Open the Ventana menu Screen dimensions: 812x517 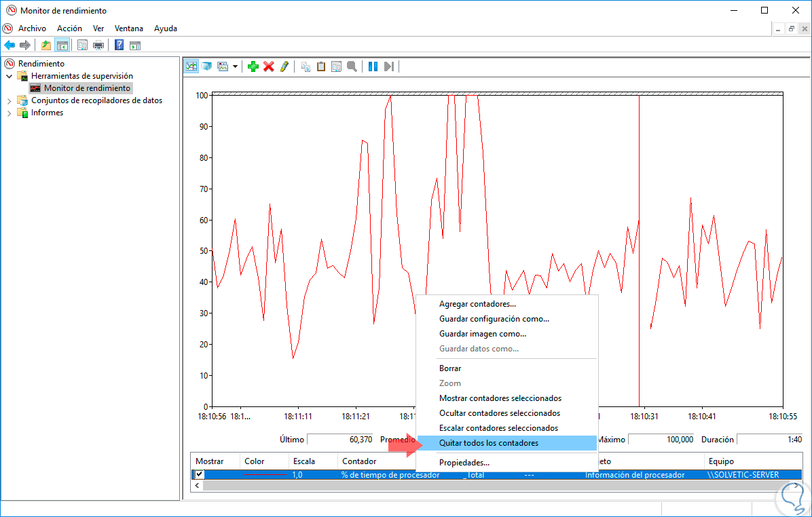tap(129, 28)
